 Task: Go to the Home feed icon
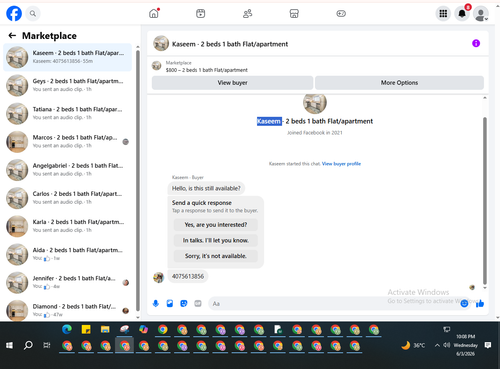coord(154,14)
